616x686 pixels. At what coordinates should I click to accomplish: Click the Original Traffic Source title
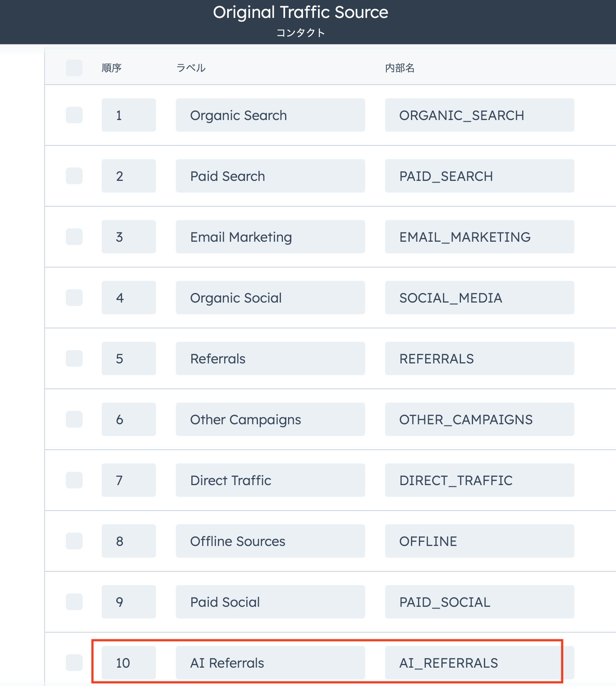(x=300, y=13)
